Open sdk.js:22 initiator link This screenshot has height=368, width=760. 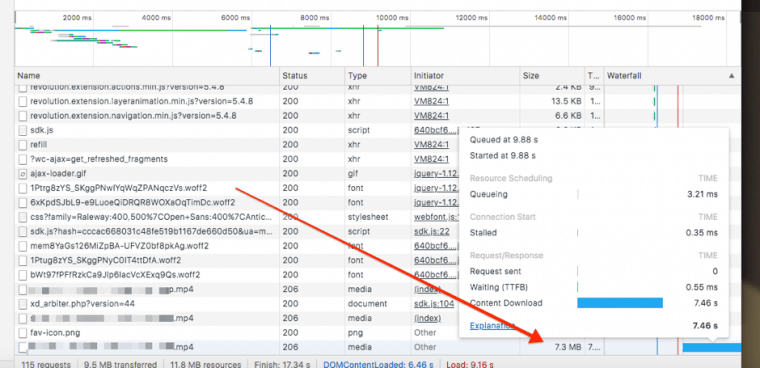click(x=431, y=231)
